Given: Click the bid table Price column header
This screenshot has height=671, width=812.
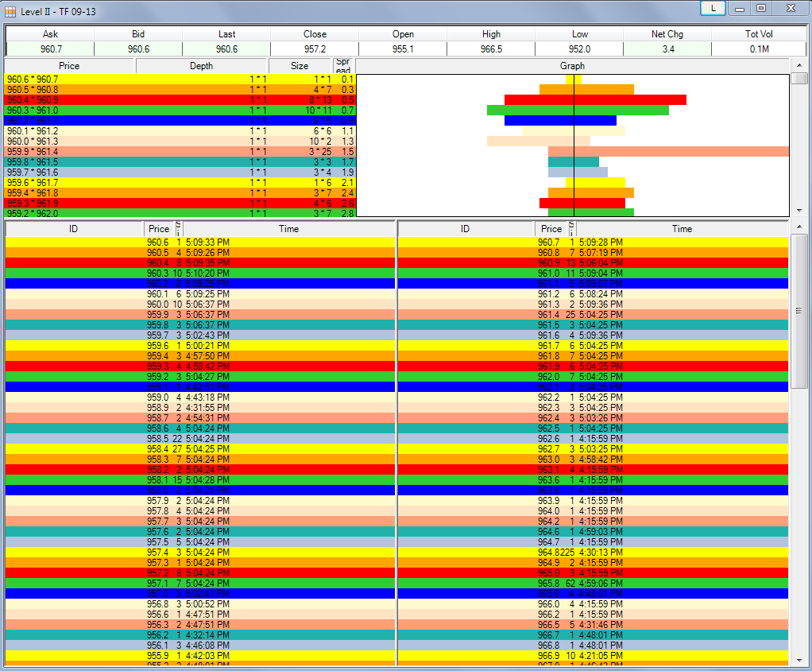Looking at the screenshot, I should (159, 229).
